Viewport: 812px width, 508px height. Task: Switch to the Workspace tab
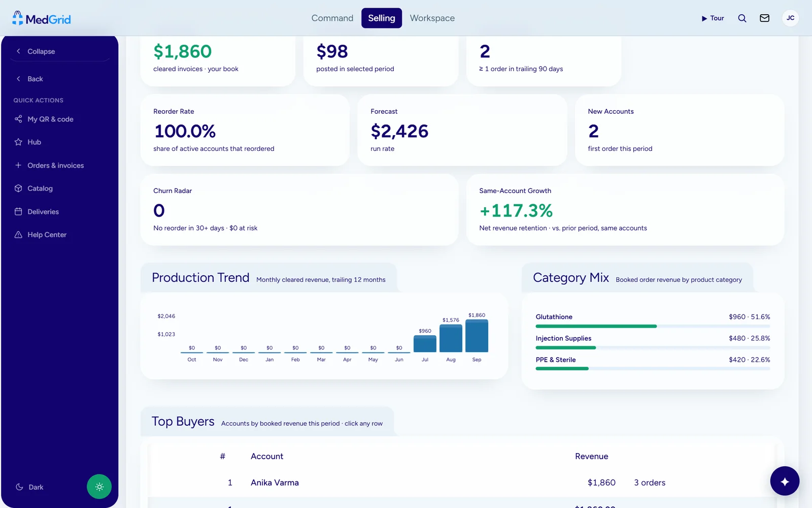click(x=432, y=18)
